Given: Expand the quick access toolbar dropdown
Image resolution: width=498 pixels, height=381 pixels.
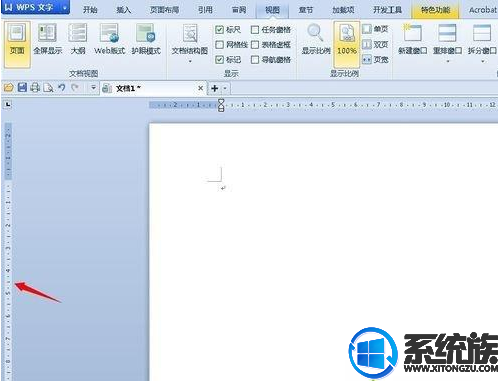Looking at the screenshot, I should [93, 88].
